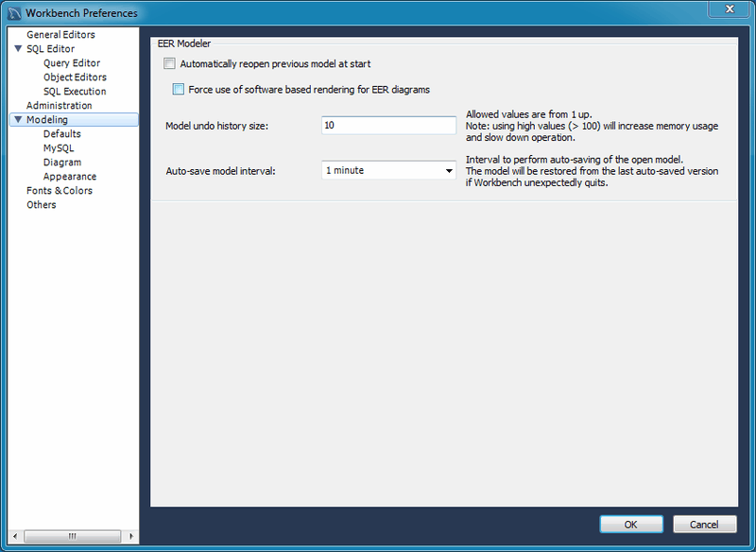The image size is (756, 552).
Task: Open the MySQL page under Modeling
Action: click(x=59, y=148)
